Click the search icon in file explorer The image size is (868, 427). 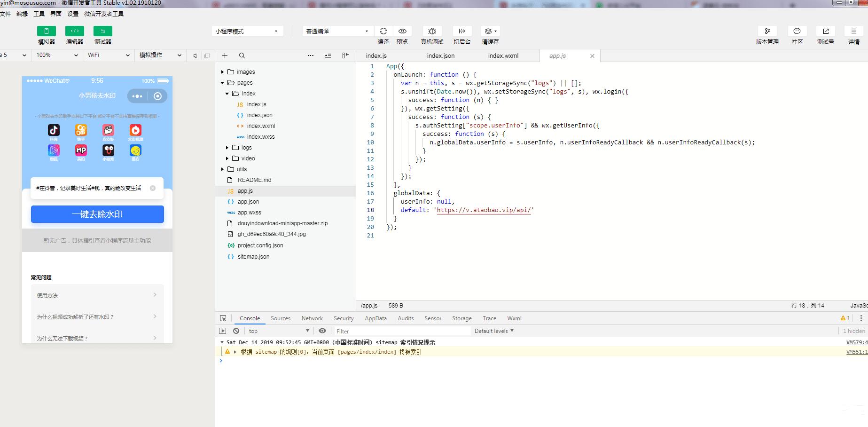click(242, 55)
